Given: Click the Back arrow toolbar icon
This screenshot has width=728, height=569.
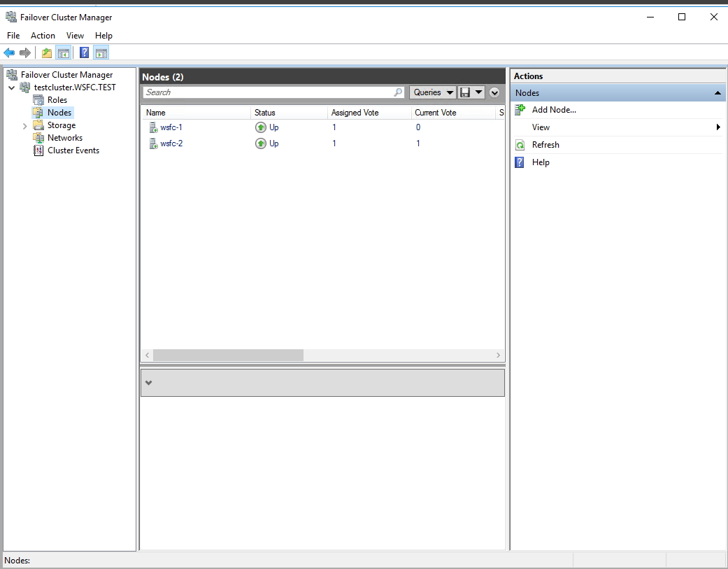Looking at the screenshot, I should (x=9, y=52).
